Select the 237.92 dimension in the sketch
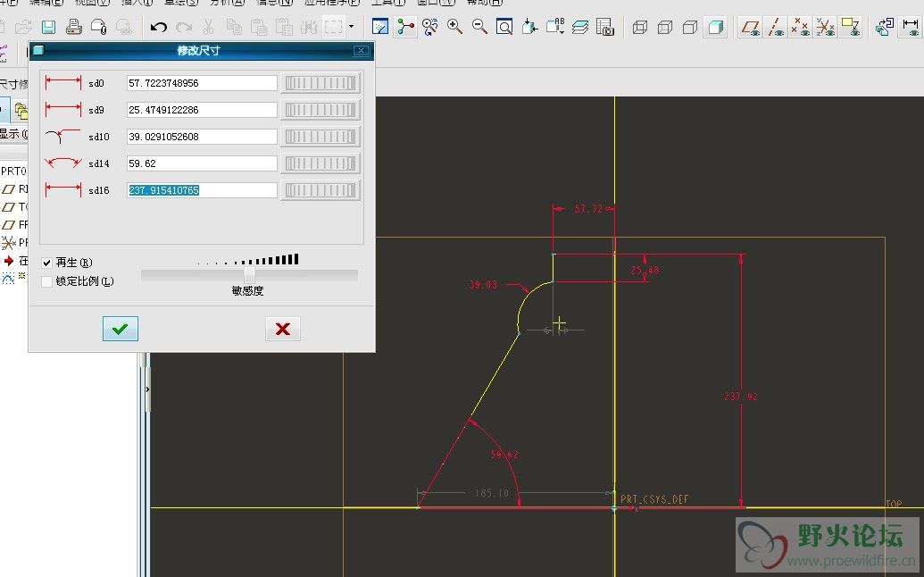 click(741, 397)
